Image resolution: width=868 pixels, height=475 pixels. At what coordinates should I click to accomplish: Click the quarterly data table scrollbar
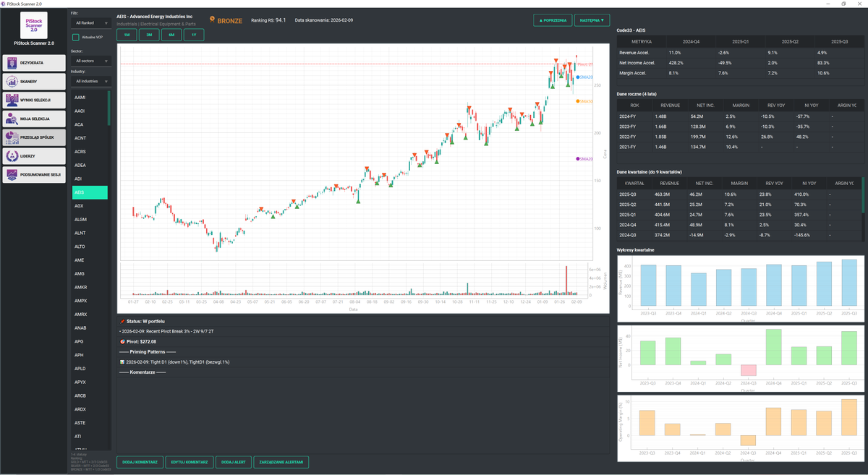click(863, 195)
